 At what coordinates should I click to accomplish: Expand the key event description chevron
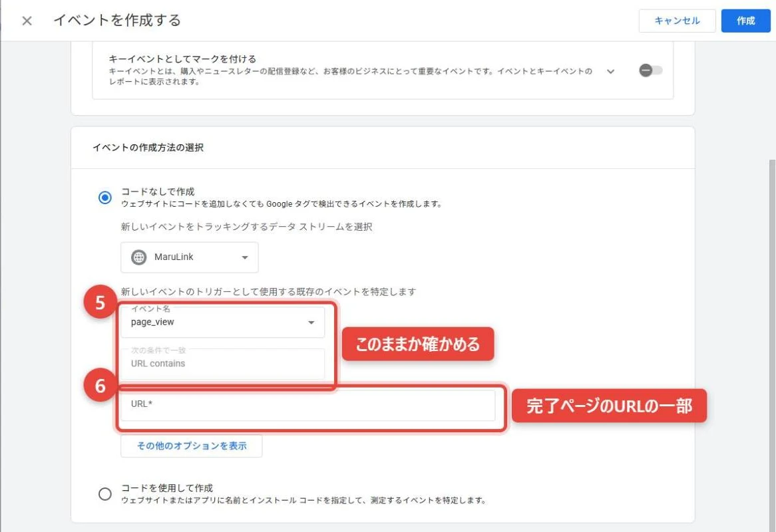coord(611,71)
